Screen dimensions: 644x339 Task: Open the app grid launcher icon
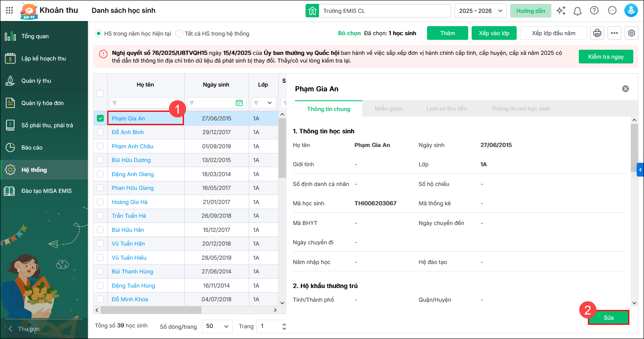(x=9, y=11)
